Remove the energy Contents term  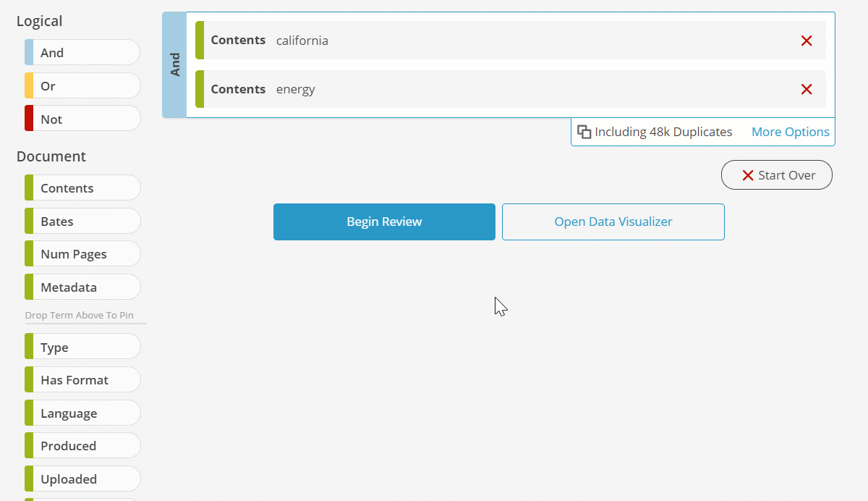pos(807,89)
